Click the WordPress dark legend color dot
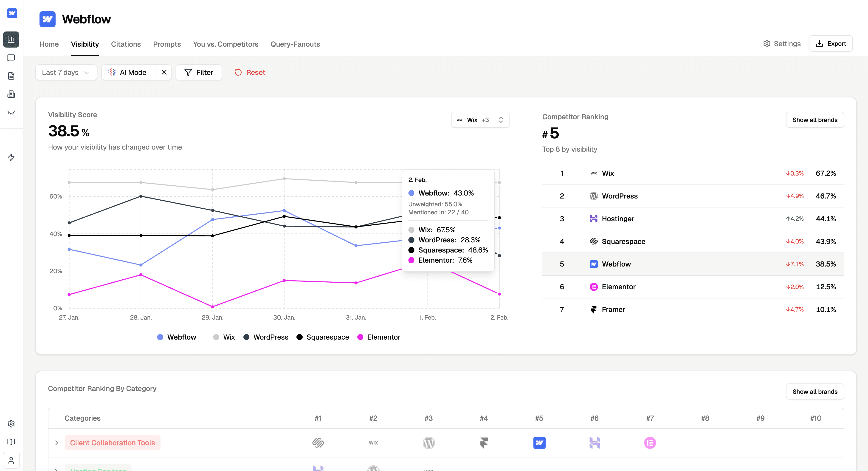868x471 pixels. tap(246, 337)
